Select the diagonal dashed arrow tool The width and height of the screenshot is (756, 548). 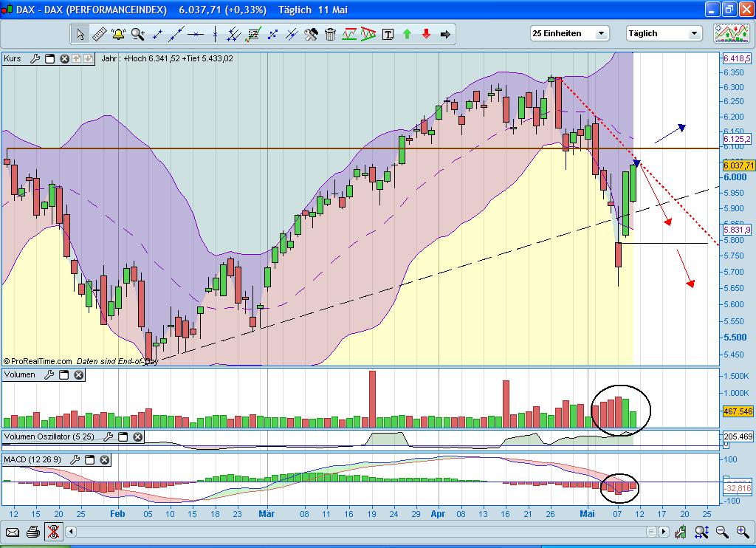(272, 34)
